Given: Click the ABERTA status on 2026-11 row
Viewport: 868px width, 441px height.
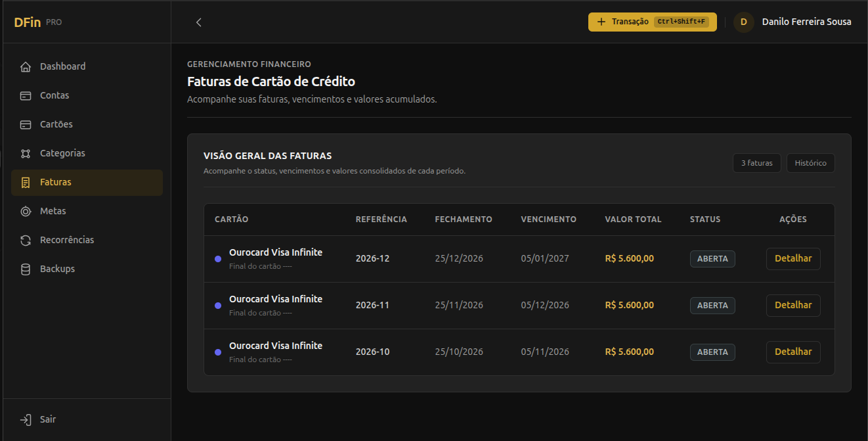Looking at the screenshot, I should pos(712,306).
